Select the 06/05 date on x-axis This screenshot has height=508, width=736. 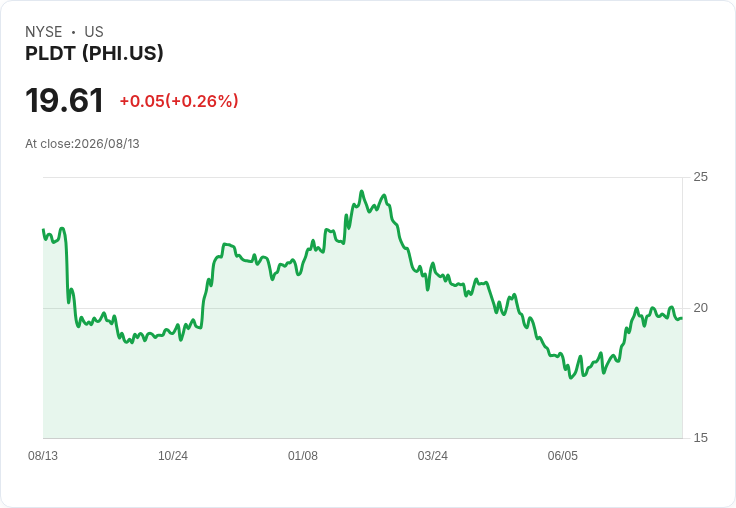[x=562, y=456]
